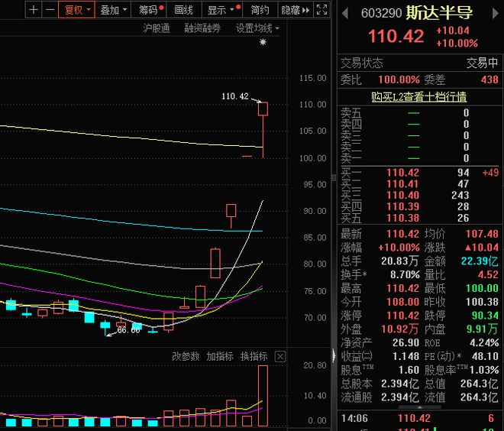Click 均价 value 107.48

coord(482,234)
